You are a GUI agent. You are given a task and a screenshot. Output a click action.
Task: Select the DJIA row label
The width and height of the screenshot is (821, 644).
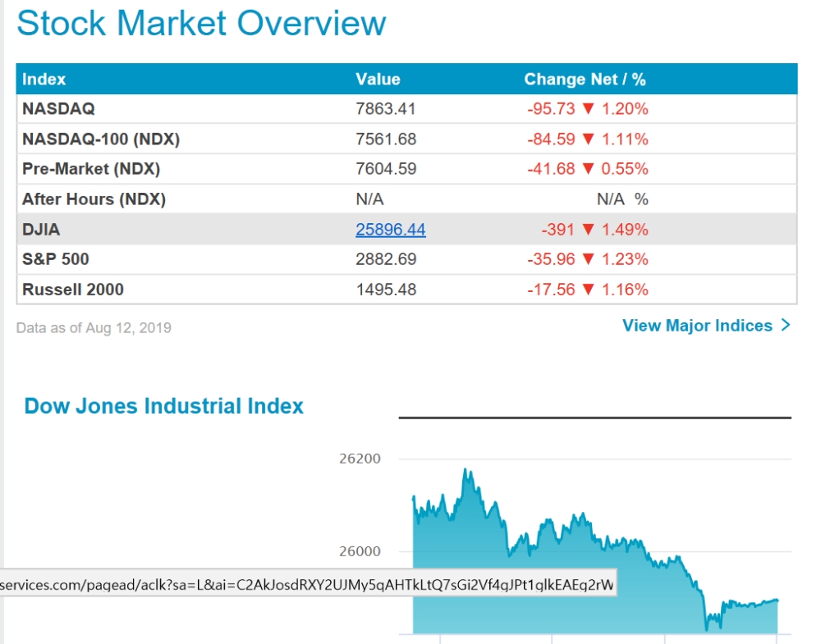click(x=41, y=230)
